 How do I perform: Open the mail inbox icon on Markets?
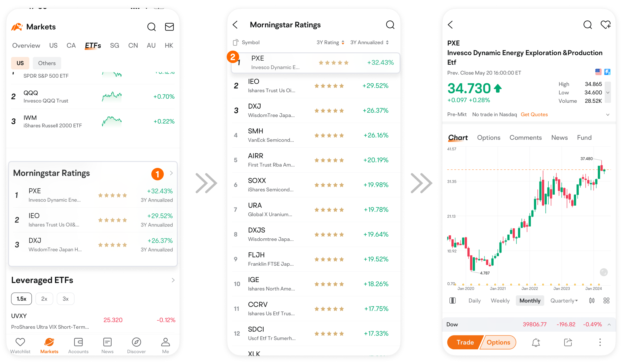coord(169,27)
